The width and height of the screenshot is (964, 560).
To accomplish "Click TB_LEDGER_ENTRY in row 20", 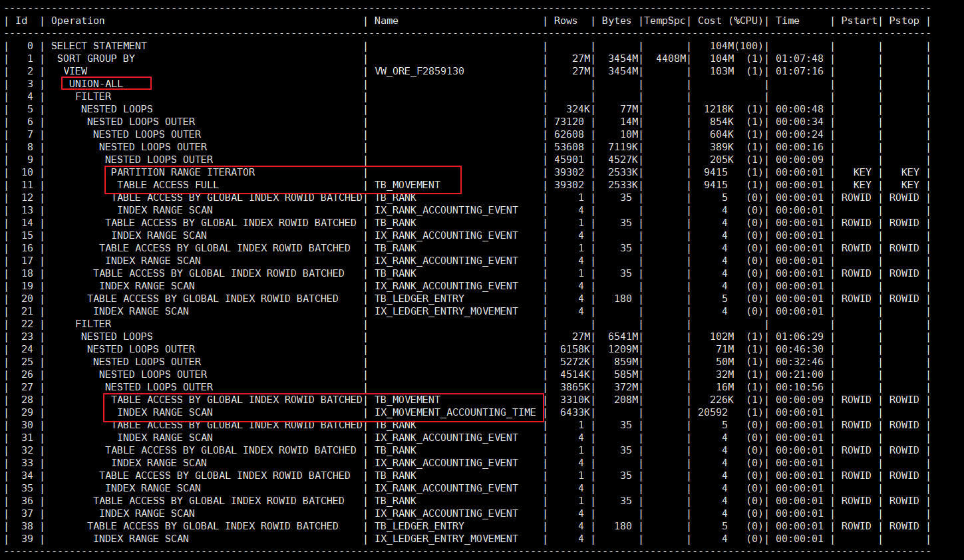I will tap(419, 299).
